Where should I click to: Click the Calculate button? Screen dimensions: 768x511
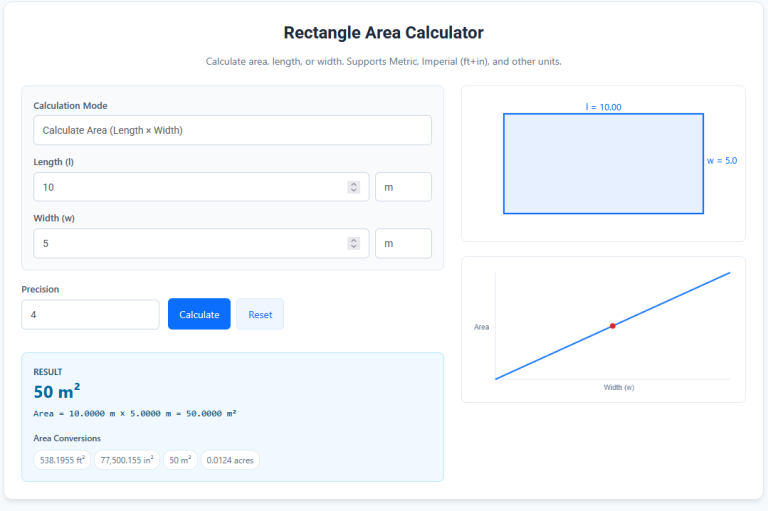[199, 314]
